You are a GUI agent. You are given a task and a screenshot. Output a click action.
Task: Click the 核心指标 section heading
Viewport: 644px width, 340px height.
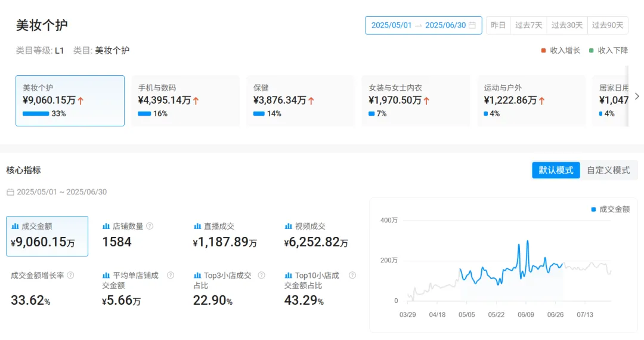23,170
